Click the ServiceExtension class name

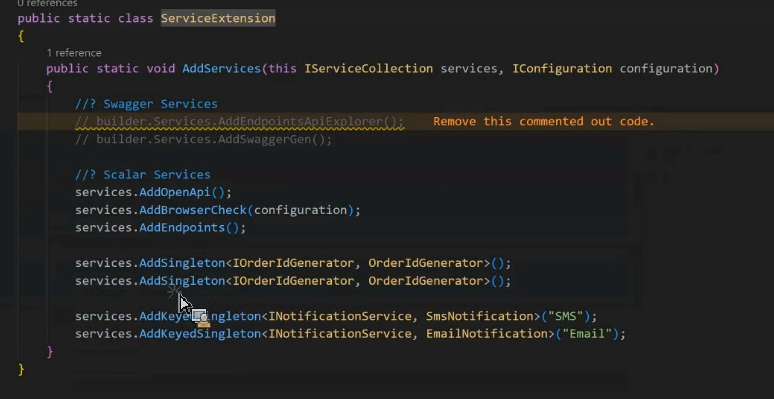tap(218, 19)
